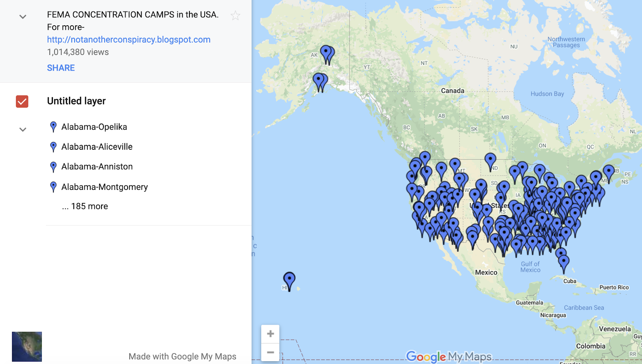Click the North Dakota map pin
This screenshot has width=642, height=364.
(490, 161)
